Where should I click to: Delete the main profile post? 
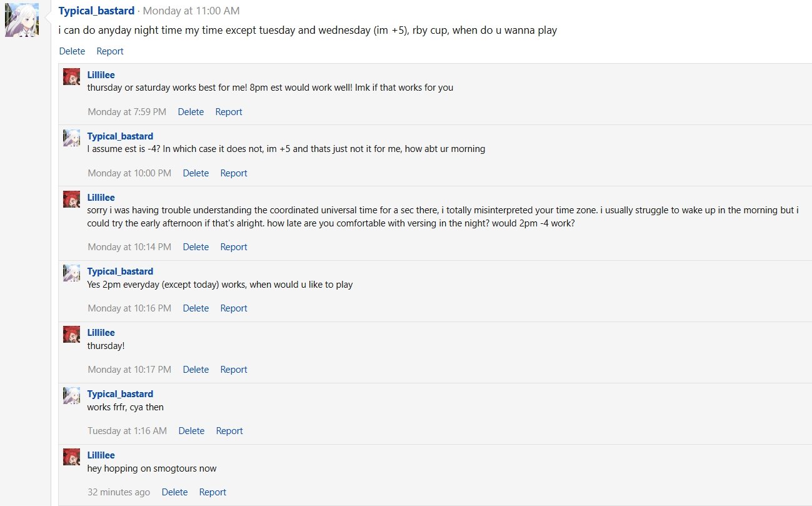[x=72, y=51]
